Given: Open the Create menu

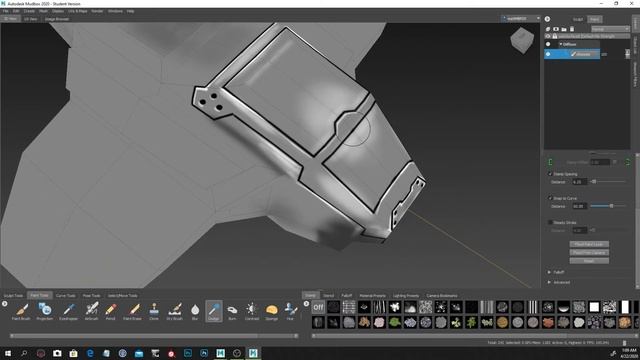Looking at the screenshot, I should [29, 11].
